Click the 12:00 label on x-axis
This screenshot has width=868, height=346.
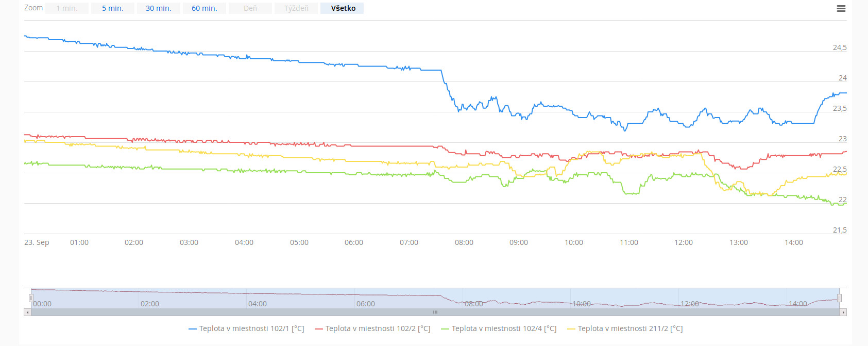tap(684, 242)
